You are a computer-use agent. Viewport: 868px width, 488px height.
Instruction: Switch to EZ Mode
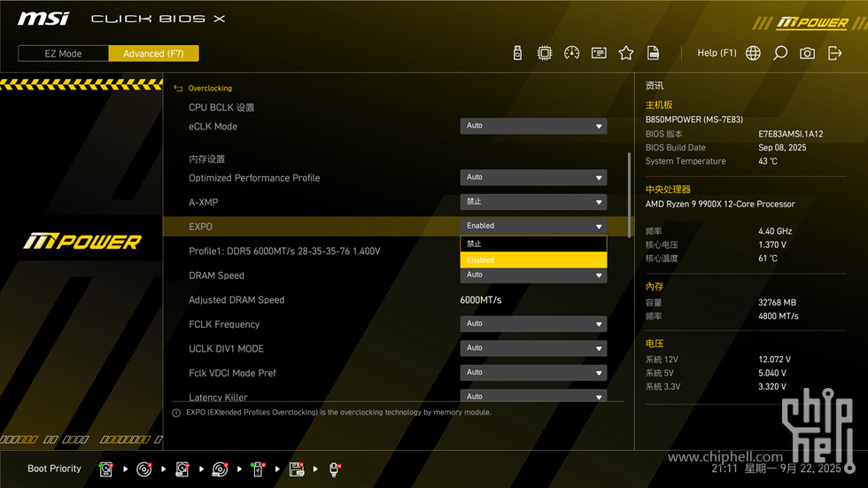pyautogui.click(x=63, y=54)
